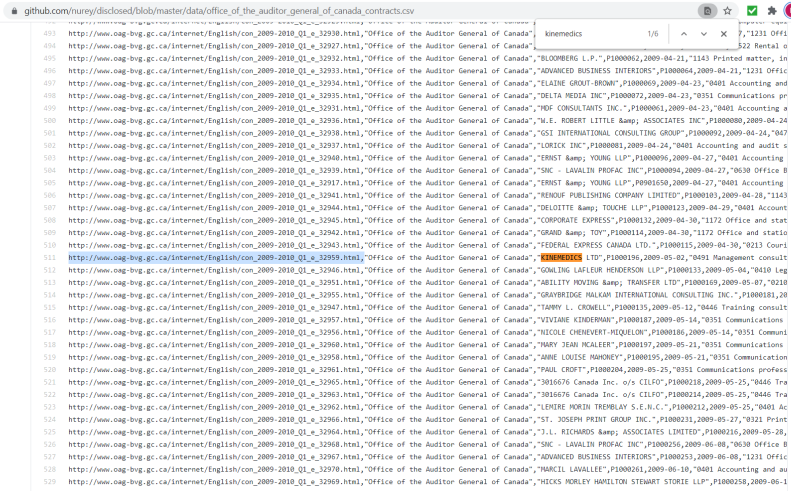Viewport: 791px width, 491px height.
Task: Select line number 529
Action: 49,481
